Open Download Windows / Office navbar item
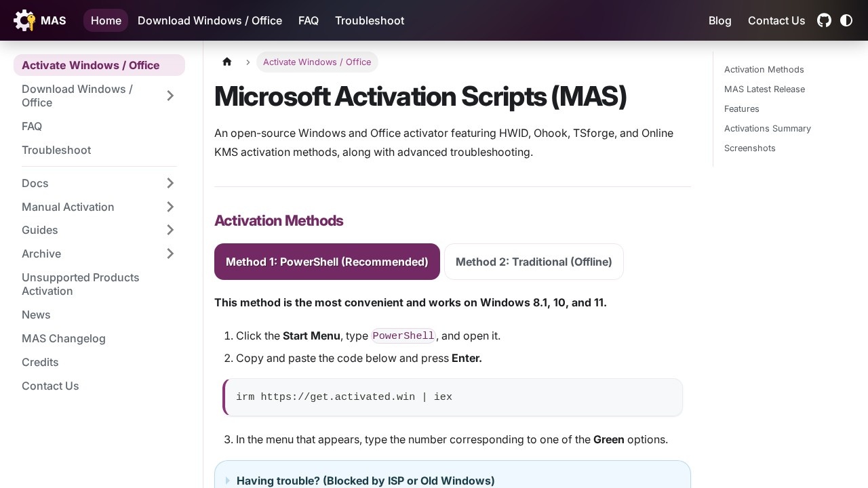 pos(210,20)
